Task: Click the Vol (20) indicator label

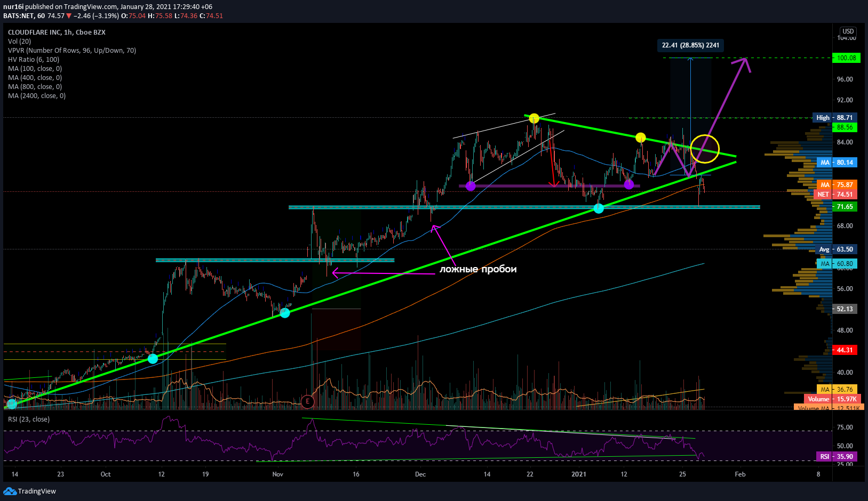Action: point(19,41)
